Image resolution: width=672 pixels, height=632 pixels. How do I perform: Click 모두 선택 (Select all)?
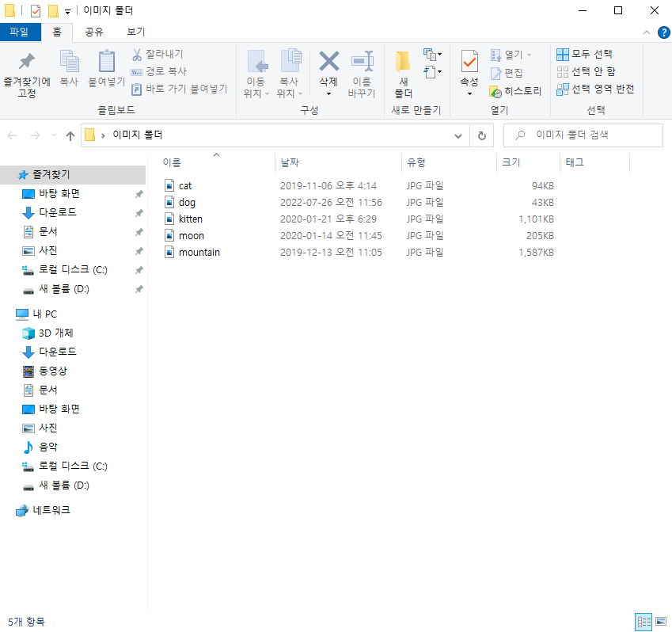tap(584, 54)
